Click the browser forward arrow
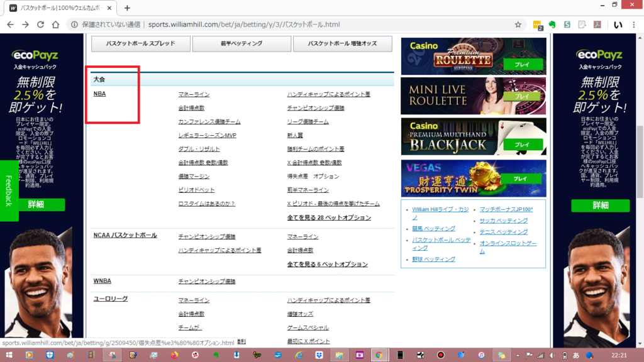This screenshot has height=362, width=644. (25, 25)
